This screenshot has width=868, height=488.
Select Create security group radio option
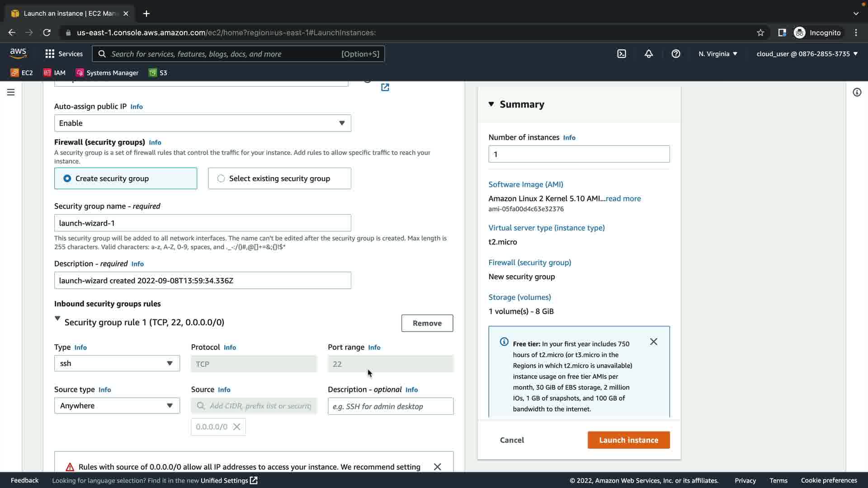click(67, 178)
